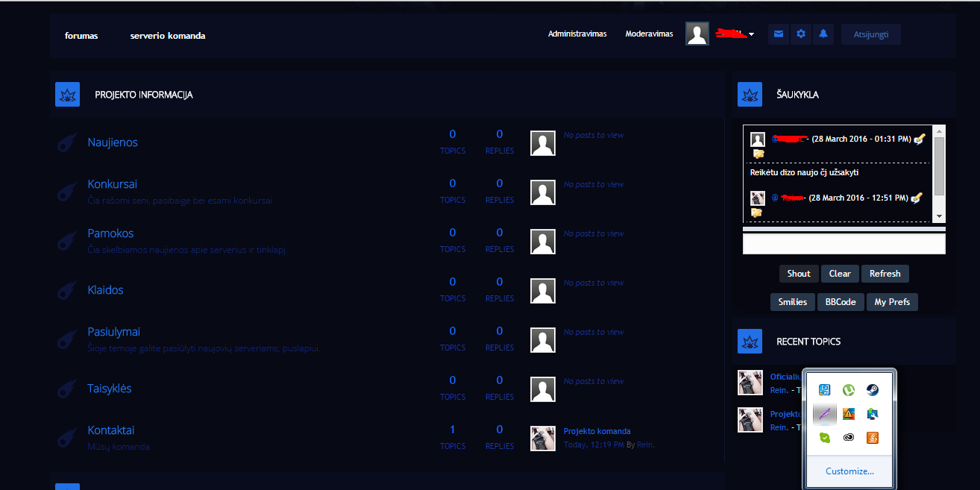Click the user avatar in the header
Screen dimensions: 980x490
pos(697,34)
